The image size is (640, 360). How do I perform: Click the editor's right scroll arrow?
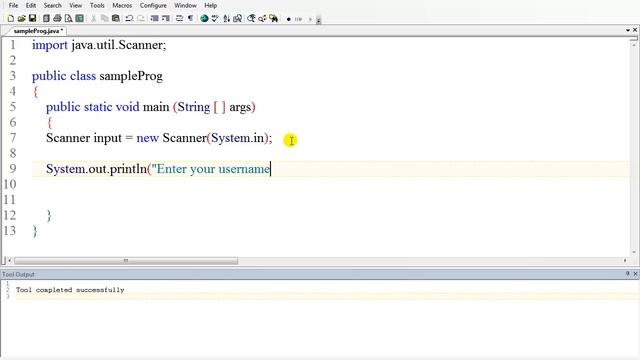point(625,260)
